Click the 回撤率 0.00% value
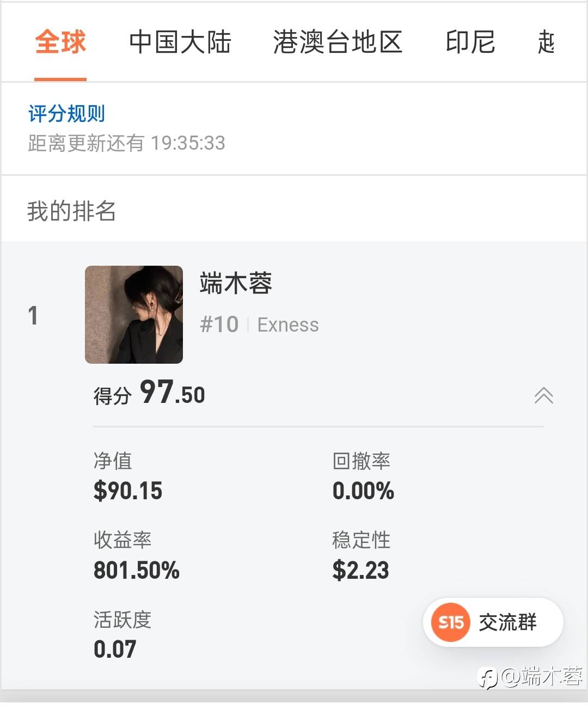 363,491
